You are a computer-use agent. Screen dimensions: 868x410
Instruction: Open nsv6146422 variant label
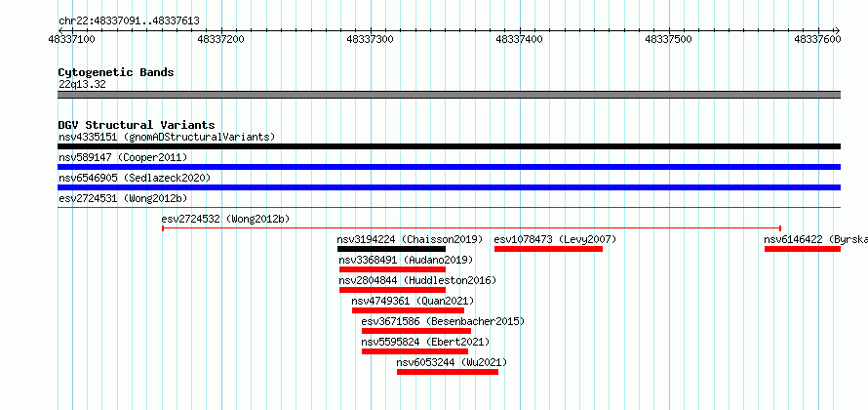coord(816,239)
